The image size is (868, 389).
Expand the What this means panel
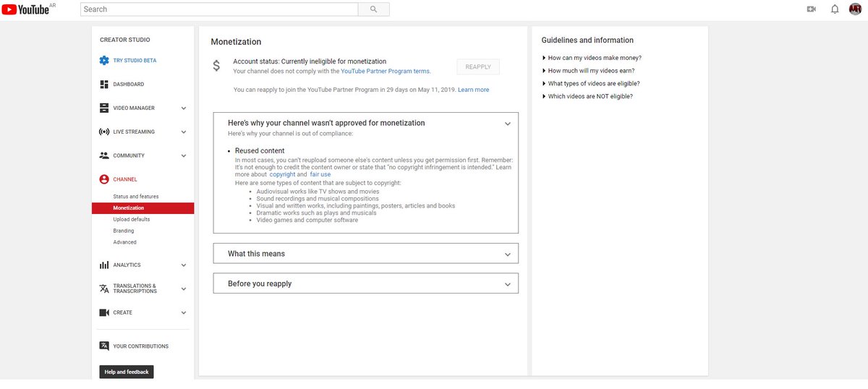(366, 254)
